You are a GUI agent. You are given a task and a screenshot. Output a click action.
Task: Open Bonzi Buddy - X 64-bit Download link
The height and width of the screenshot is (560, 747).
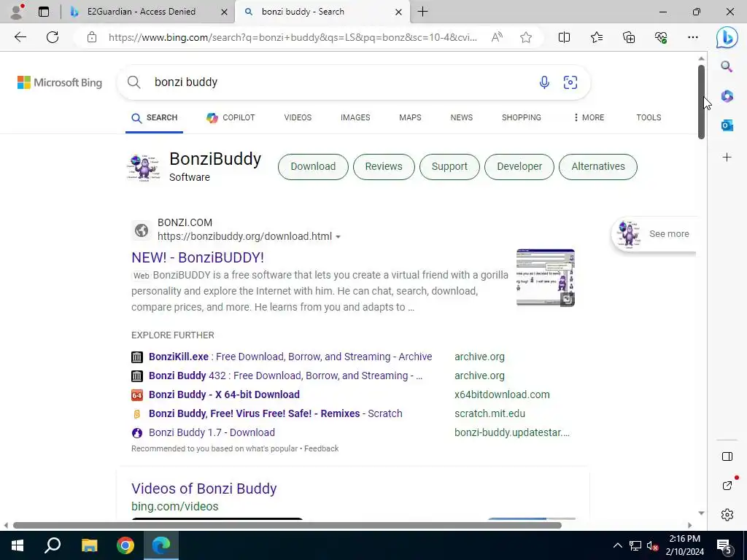(x=224, y=394)
